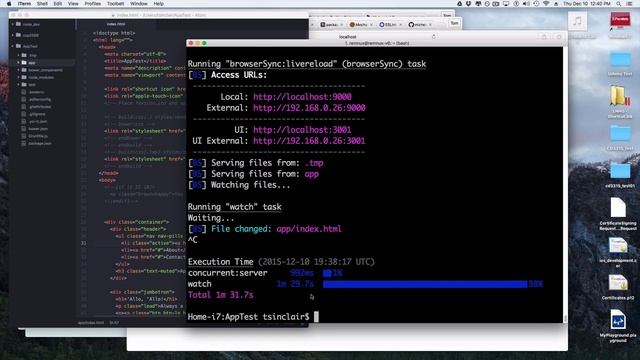Click the localhost address bar in Safari
The image size is (640, 360).
coord(348,36)
